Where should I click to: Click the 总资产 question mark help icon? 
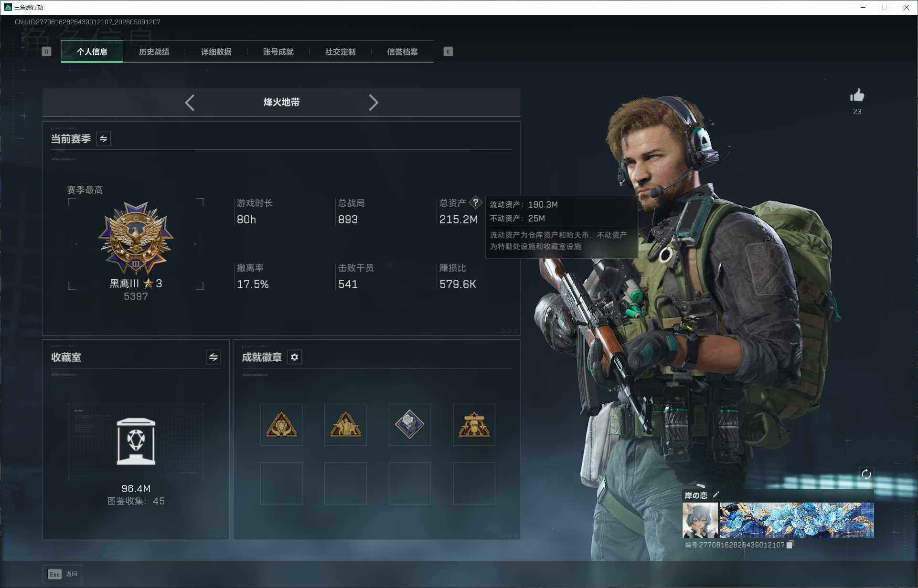point(475,202)
